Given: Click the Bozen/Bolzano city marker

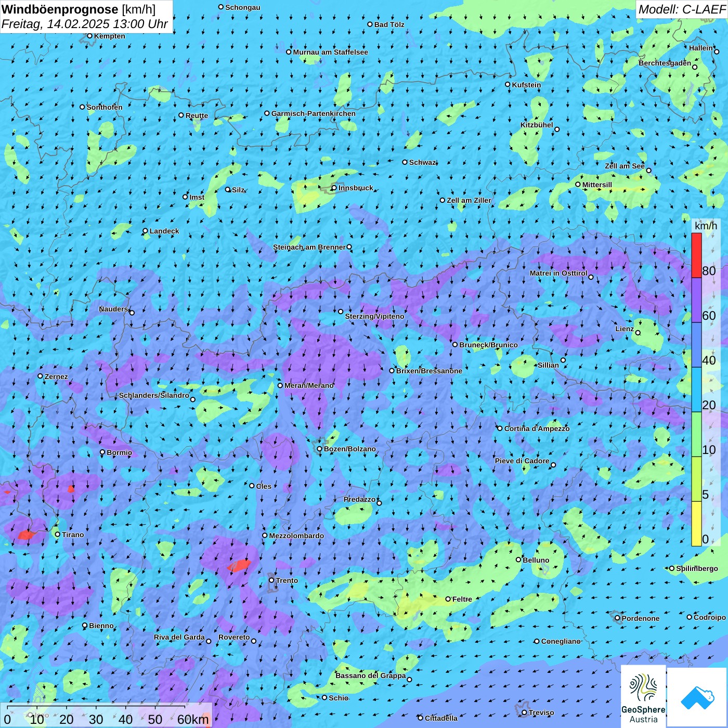Looking at the screenshot, I should click(x=320, y=449).
